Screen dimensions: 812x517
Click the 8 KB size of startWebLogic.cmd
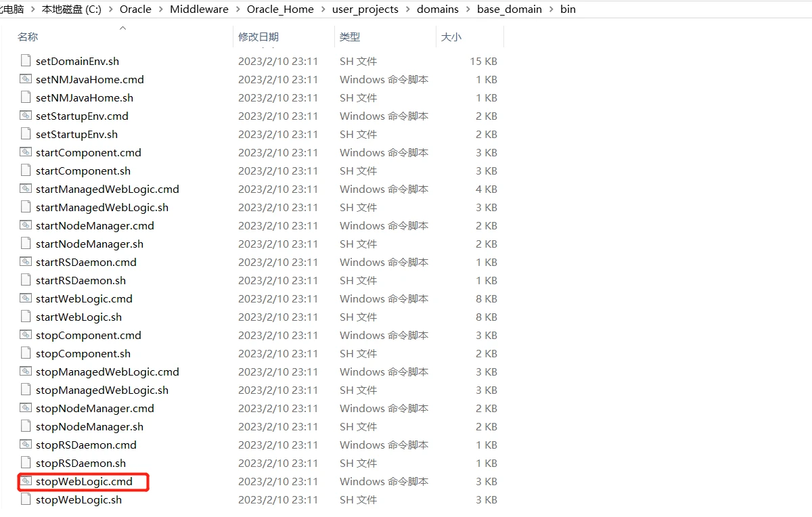487,298
